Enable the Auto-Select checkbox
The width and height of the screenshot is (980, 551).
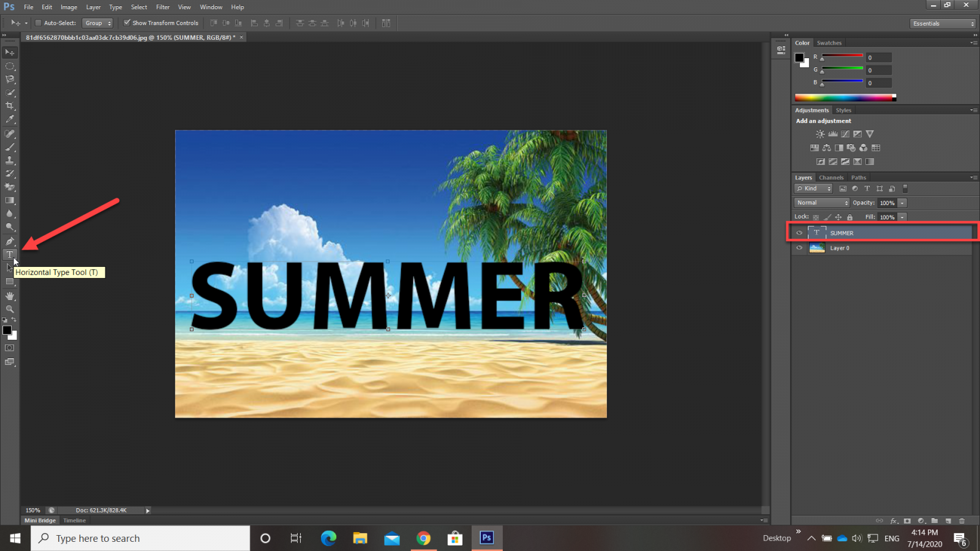[38, 23]
